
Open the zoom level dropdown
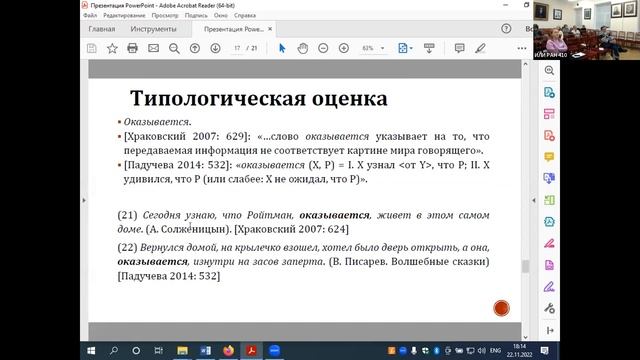point(382,48)
